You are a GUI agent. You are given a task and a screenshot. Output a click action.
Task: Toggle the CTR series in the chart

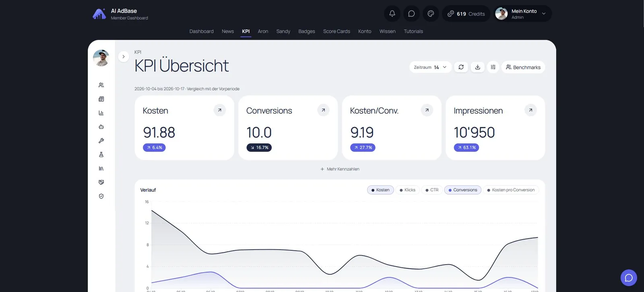[432, 190]
